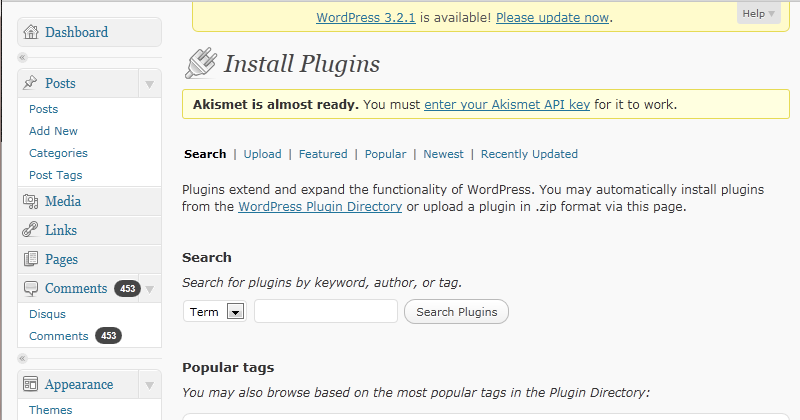Click the plugin search text field
Image resolution: width=800 pixels, height=420 pixels.
point(325,312)
